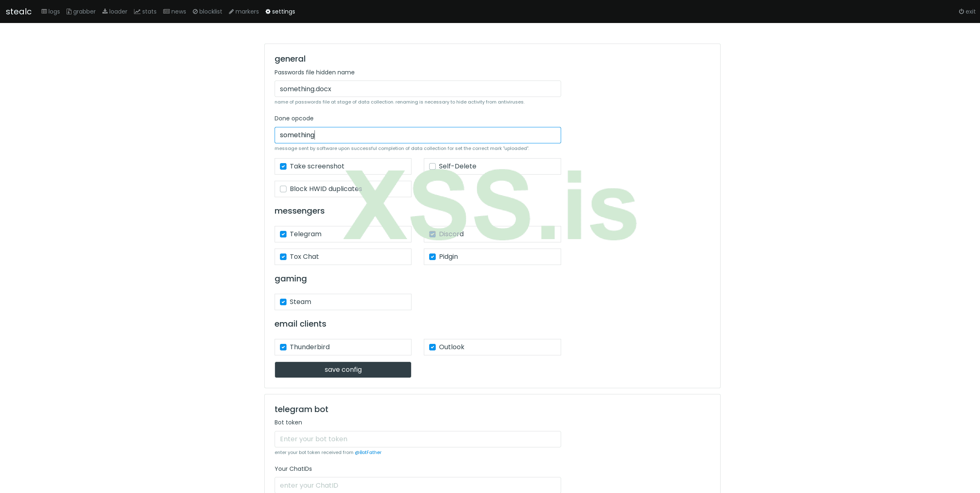Click the news newspaper icon

point(166,12)
